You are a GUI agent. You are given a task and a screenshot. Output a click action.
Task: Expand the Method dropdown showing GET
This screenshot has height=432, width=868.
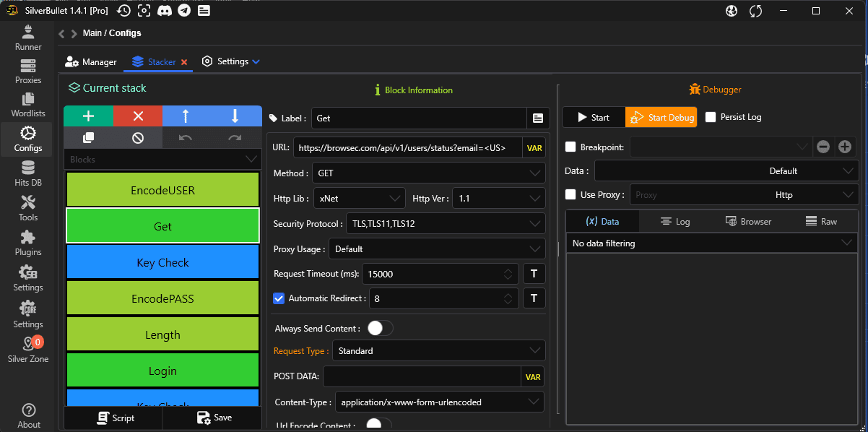(x=429, y=173)
